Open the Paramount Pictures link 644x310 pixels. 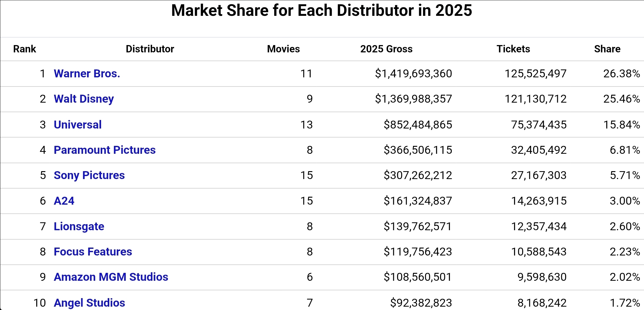[x=104, y=150]
